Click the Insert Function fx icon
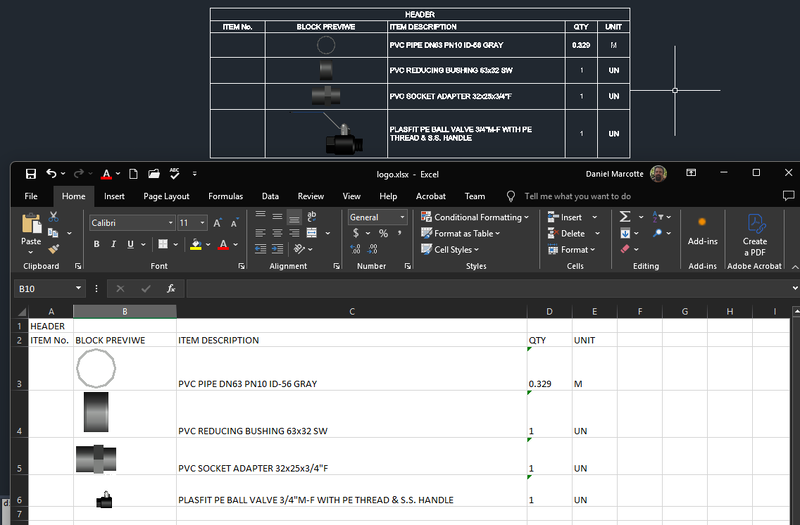 point(171,288)
